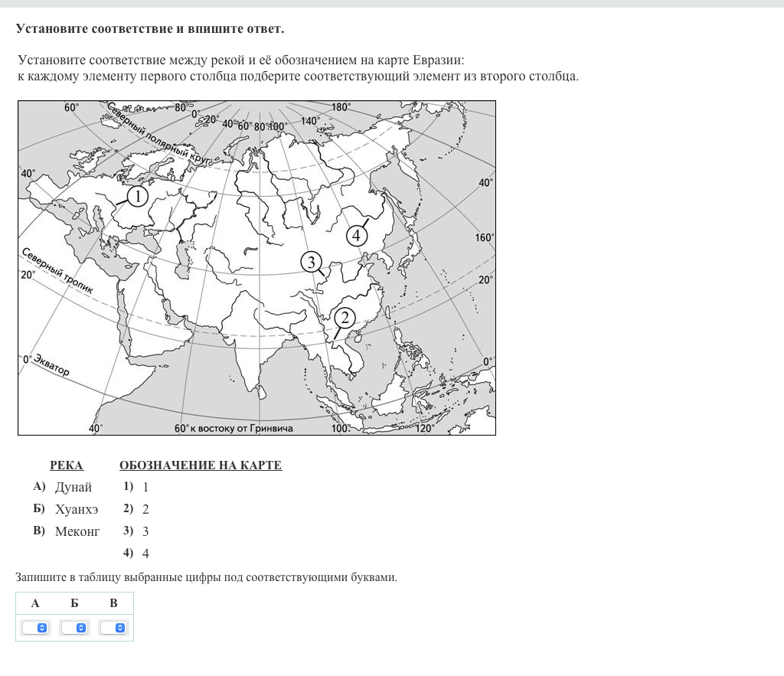Image resolution: width=784 pixels, height=676 pixels.
Task: Click circled marker 3 on the map
Action: pos(311,263)
